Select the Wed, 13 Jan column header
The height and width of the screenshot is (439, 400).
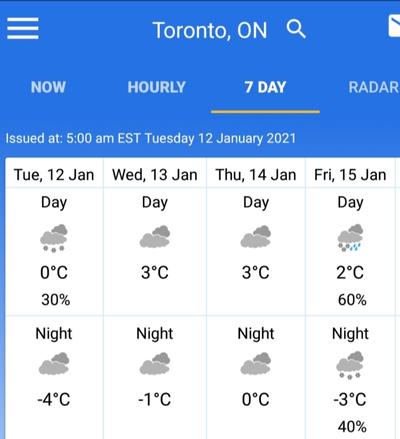click(x=155, y=175)
